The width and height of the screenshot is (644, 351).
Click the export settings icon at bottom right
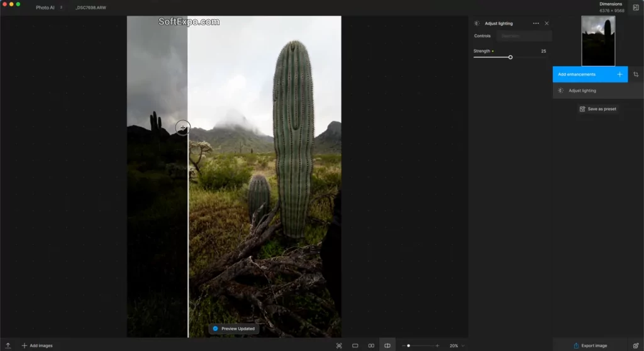[636, 346]
